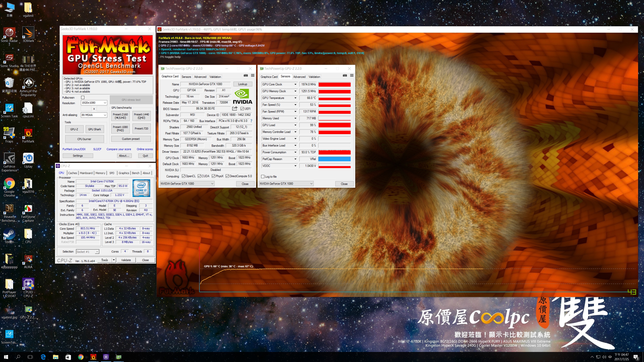
Task: Open Ashes of the Singularity icon
Action: [x=28, y=87]
